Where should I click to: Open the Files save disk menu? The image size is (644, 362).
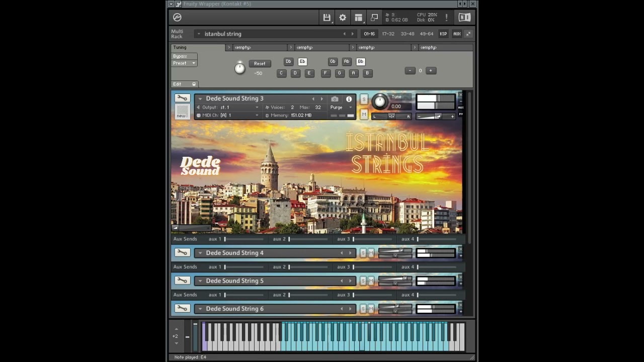(327, 18)
